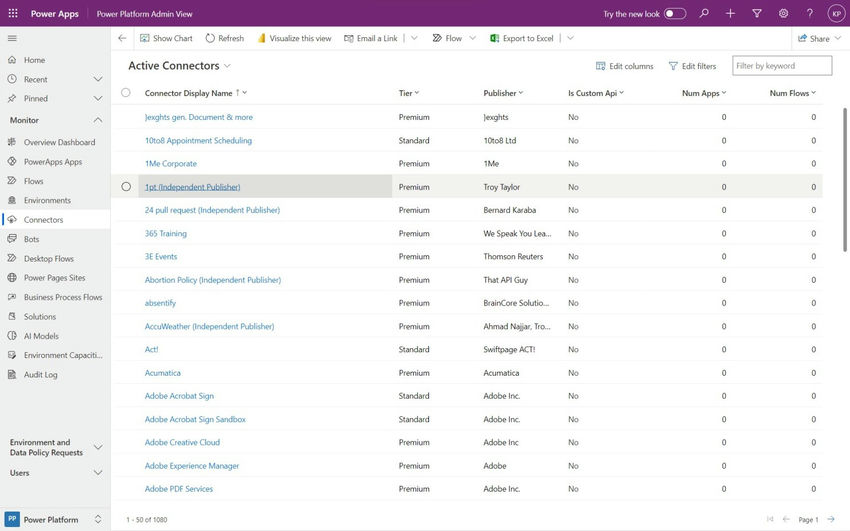Go to the next page arrow
Viewport: 850px width, 531px height.
point(831,519)
